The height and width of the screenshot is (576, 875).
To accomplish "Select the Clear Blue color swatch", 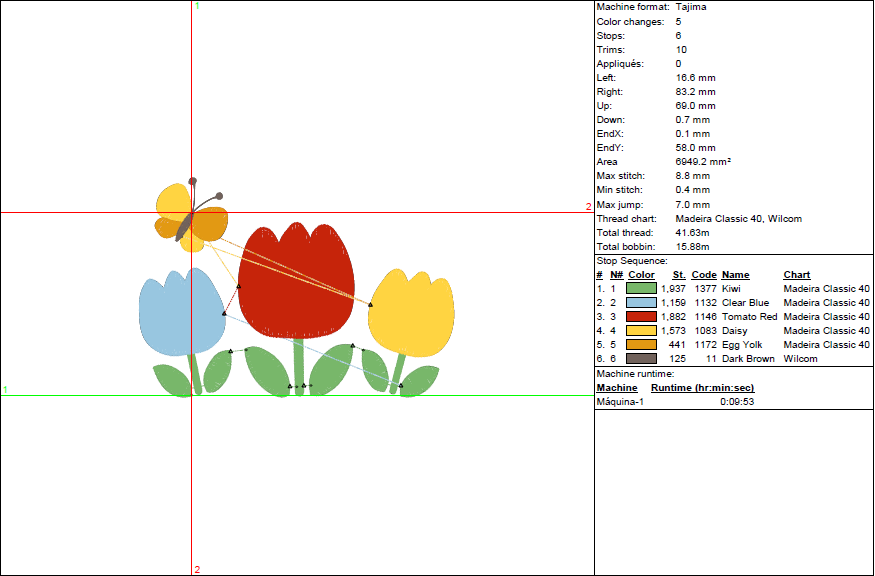I will coord(641,303).
